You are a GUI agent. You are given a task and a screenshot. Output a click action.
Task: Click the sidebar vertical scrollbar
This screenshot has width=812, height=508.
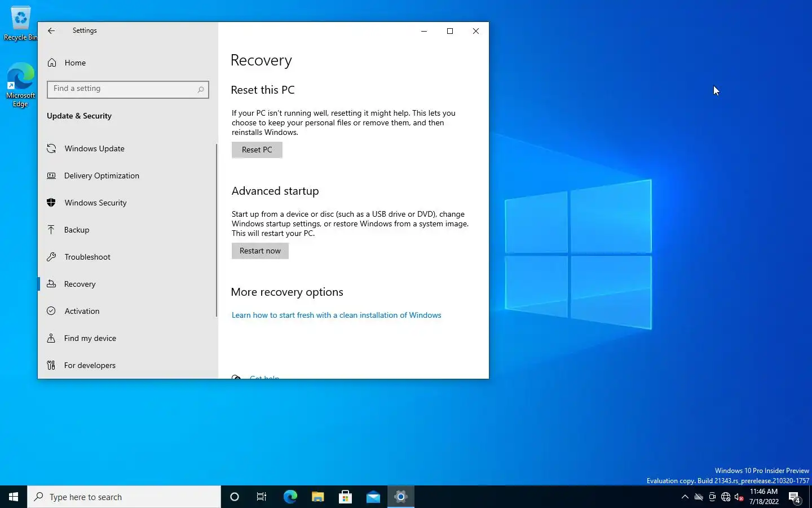217,230
